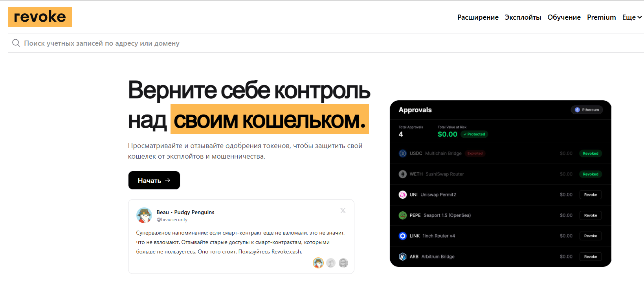
Task: Open the Расширение menu item
Action: coord(478,17)
